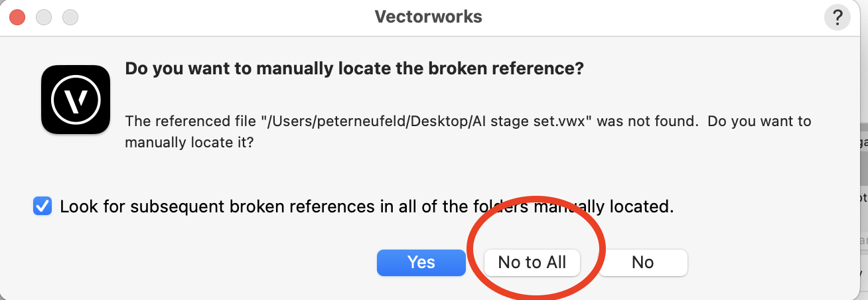This screenshot has height=300, width=868.
Task: Click the Vectorworks logo icon
Action: click(75, 100)
